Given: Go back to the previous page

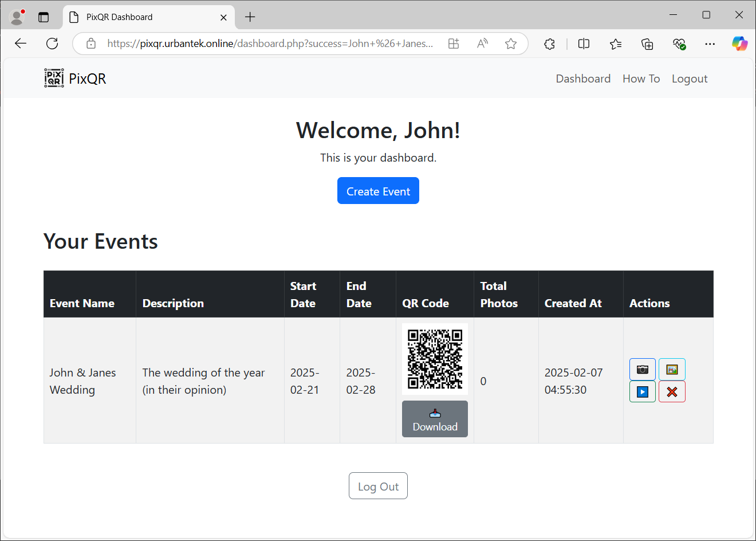Looking at the screenshot, I should [21, 44].
